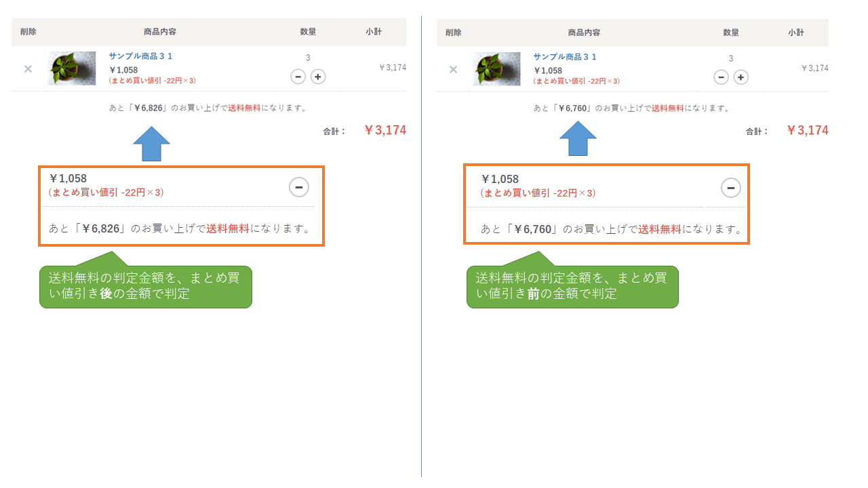Select the plant thumbnail in the right cart
This screenshot has height=488, width=868.
[x=496, y=69]
